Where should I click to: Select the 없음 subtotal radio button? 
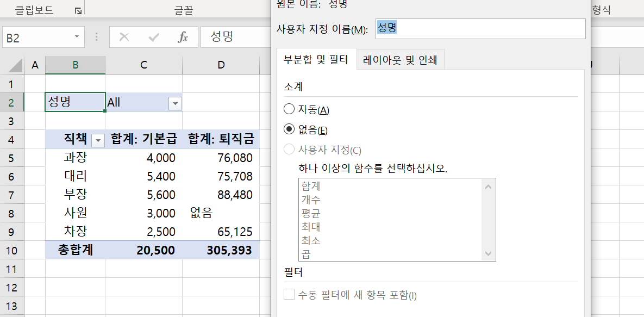[290, 130]
